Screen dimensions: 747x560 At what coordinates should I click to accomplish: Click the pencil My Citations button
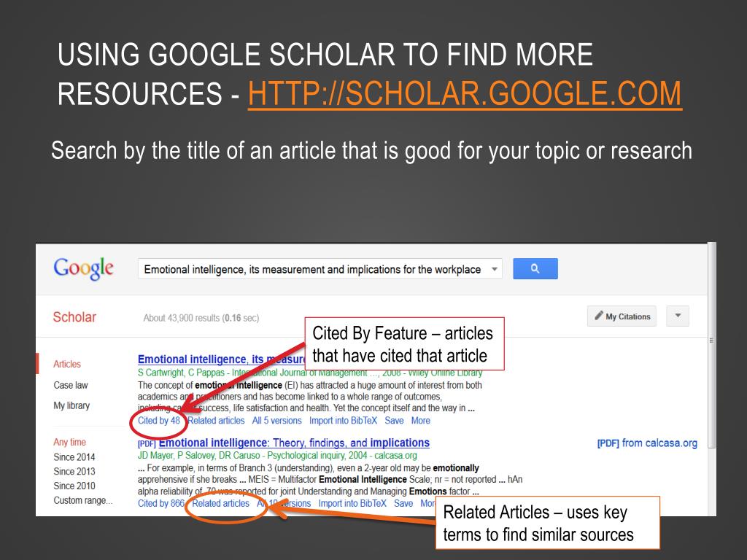pyautogui.click(x=622, y=316)
